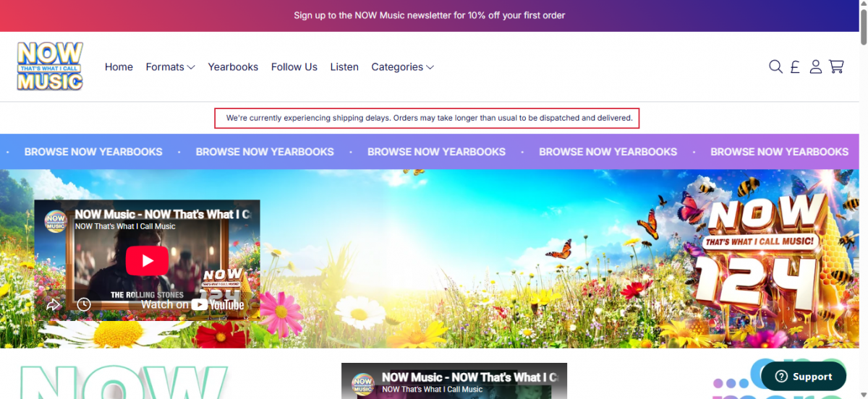The height and width of the screenshot is (399, 868).
Task: Open the NOW channel avatar on banner video
Action: [x=56, y=220]
